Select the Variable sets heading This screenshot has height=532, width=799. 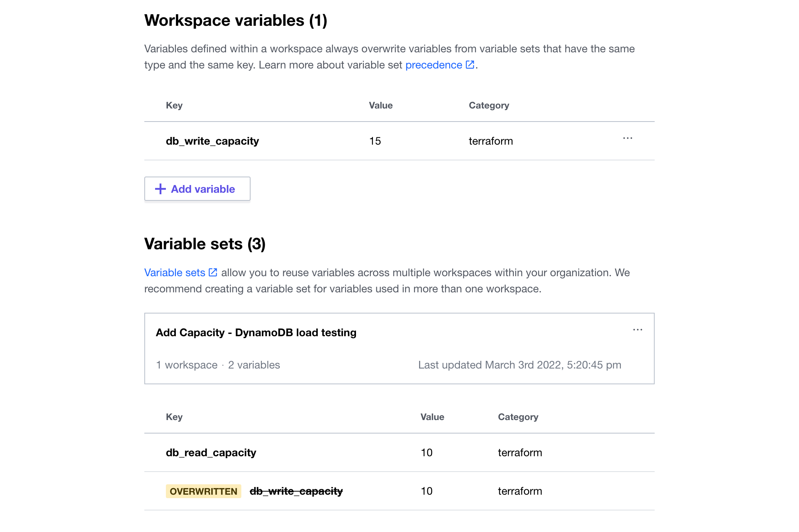click(x=205, y=243)
